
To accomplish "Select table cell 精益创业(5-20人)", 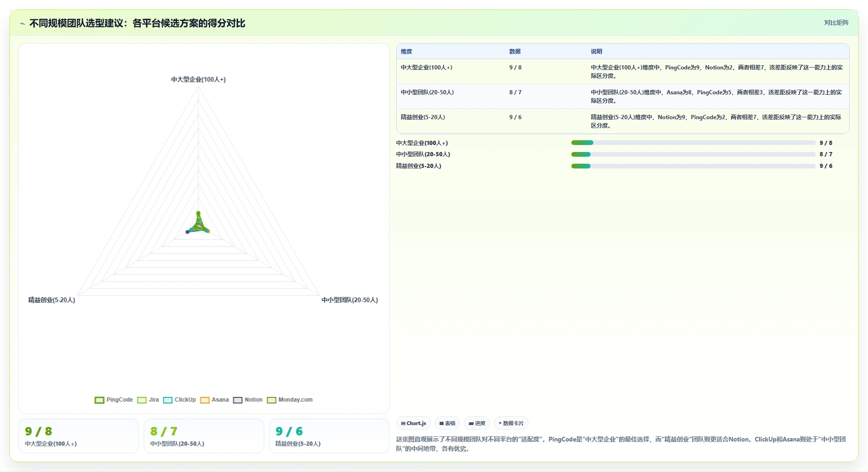I will click(x=423, y=117).
